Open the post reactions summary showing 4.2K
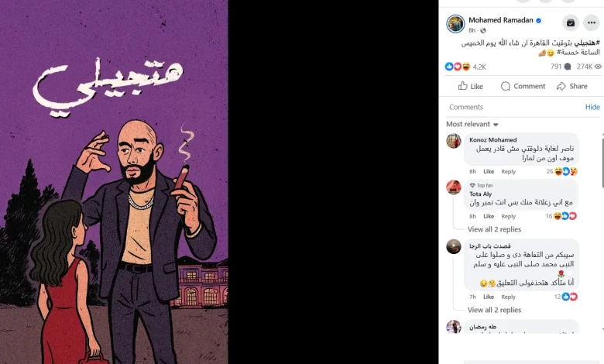The height and width of the screenshot is (364, 604). pos(465,67)
